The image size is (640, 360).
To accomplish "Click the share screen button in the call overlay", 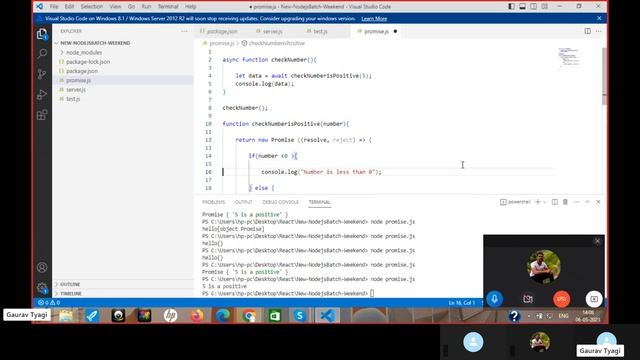I will [594, 299].
